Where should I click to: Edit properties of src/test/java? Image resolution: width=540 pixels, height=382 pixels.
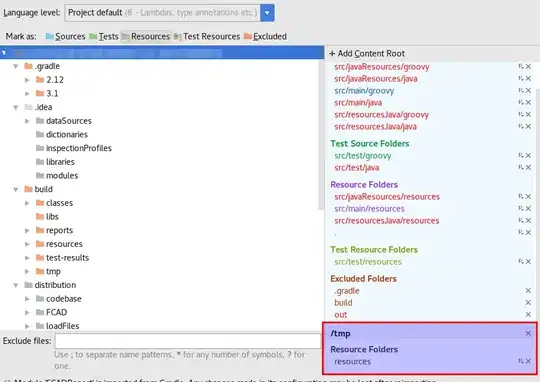point(521,167)
